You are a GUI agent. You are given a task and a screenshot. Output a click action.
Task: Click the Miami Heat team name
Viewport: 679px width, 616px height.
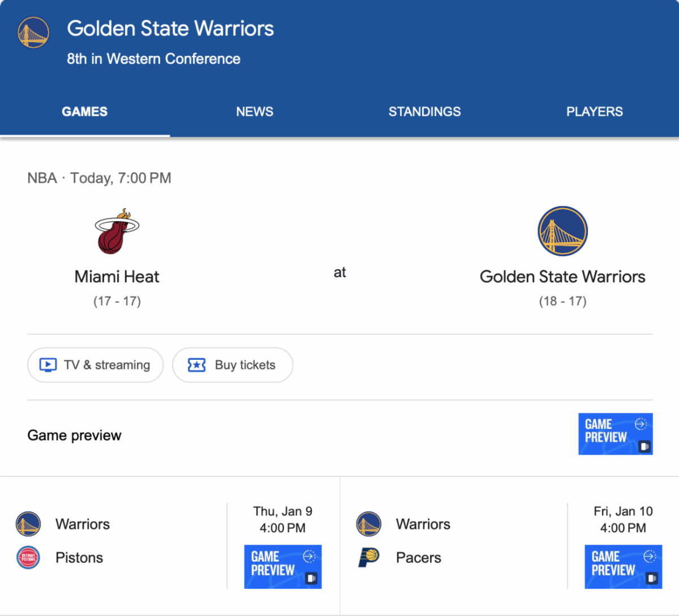tap(117, 277)
